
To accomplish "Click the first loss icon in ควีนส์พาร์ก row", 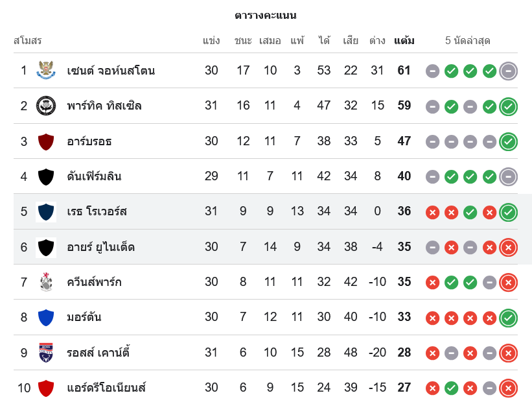I will tap(433, 283).
